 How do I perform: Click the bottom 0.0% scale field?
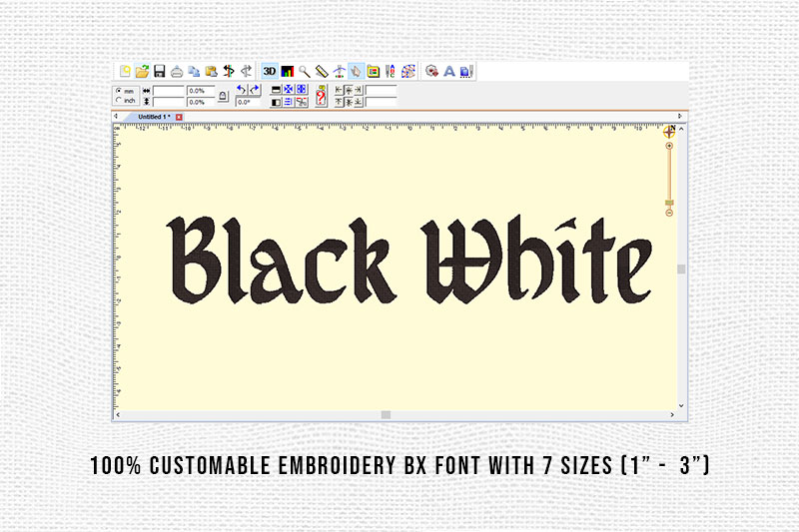(201, 102)
